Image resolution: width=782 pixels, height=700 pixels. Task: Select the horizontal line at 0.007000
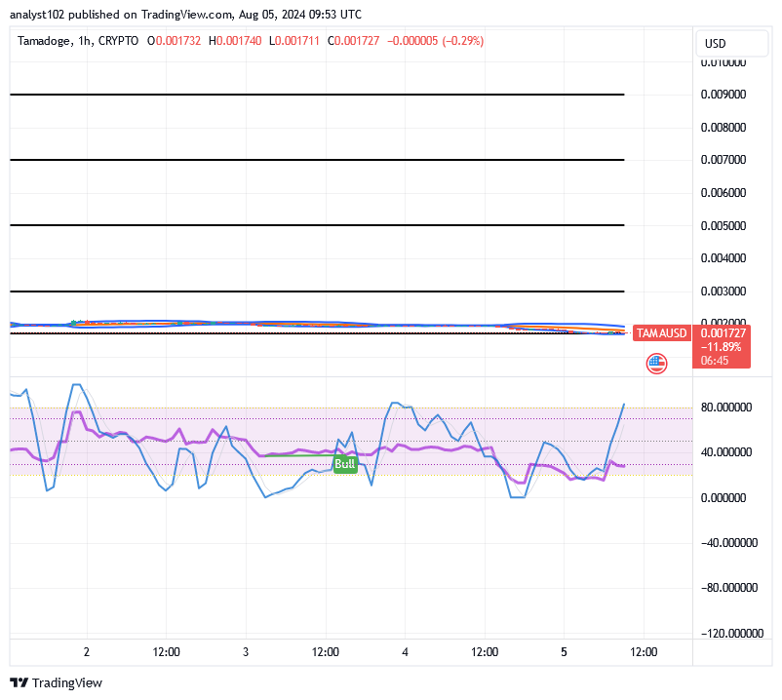click(317, 160)
